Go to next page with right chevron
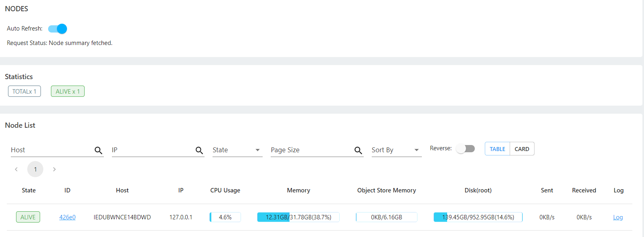The height and width of the screenshot is (237, 644). coord(54,170)
